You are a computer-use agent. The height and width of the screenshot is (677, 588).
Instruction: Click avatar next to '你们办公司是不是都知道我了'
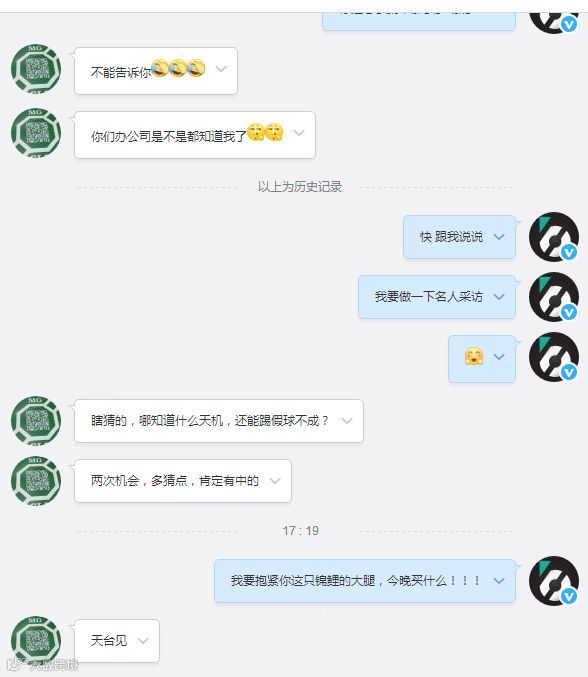click(x=36, y=133)
